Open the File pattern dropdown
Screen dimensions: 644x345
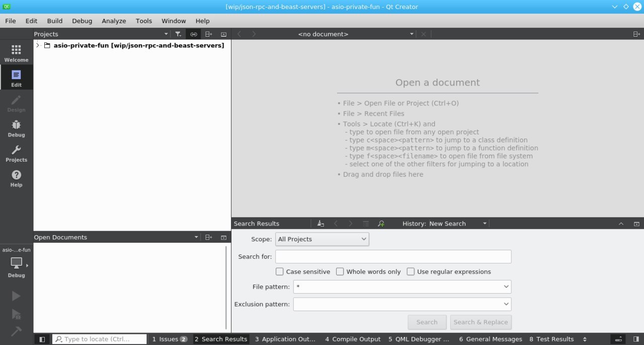(x=506, y=287)
